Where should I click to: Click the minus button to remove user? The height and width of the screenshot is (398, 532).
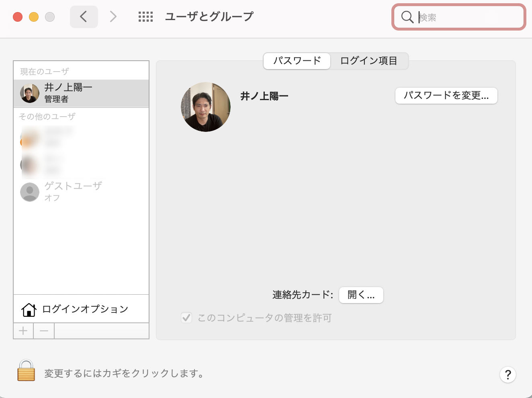44,331
